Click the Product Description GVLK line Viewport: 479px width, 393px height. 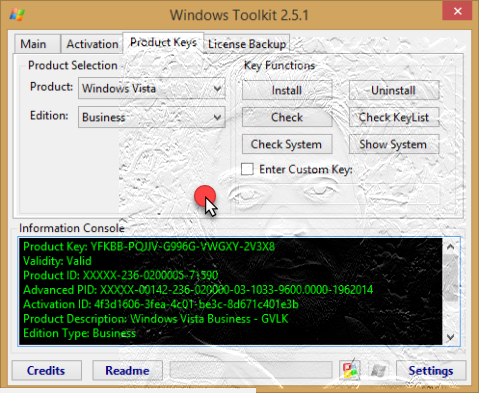(x=156, y=319)
